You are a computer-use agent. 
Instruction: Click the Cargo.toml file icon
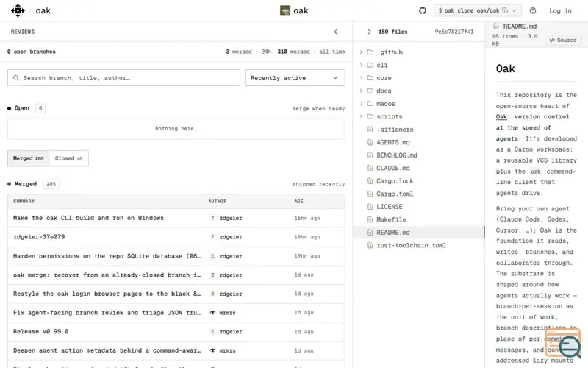pos(370,194)
